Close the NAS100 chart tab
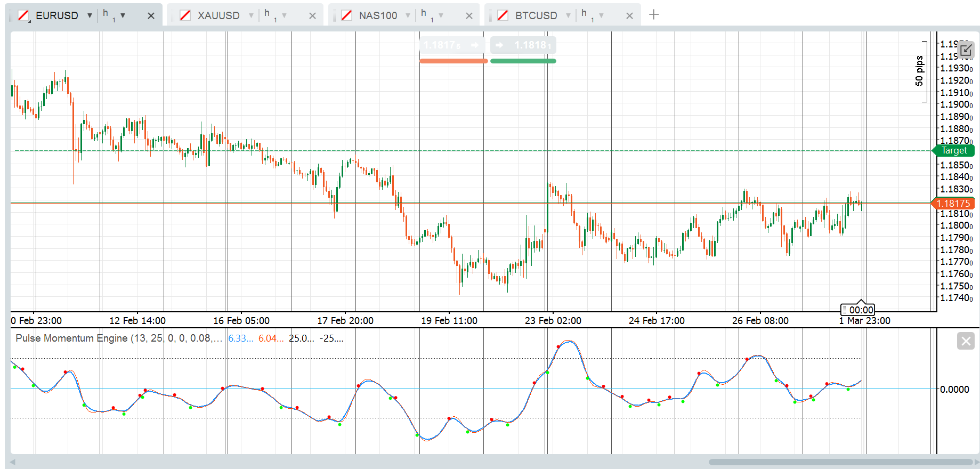 coord(469,16)
